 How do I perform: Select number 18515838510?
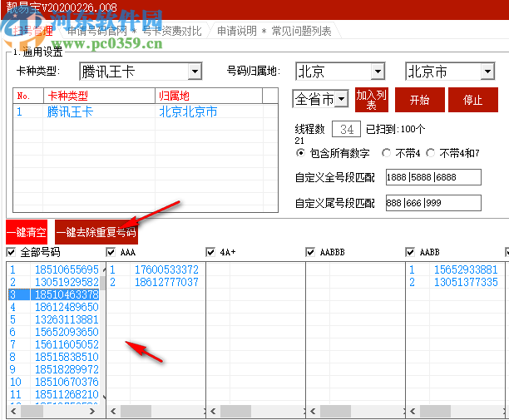coord(67,357)
